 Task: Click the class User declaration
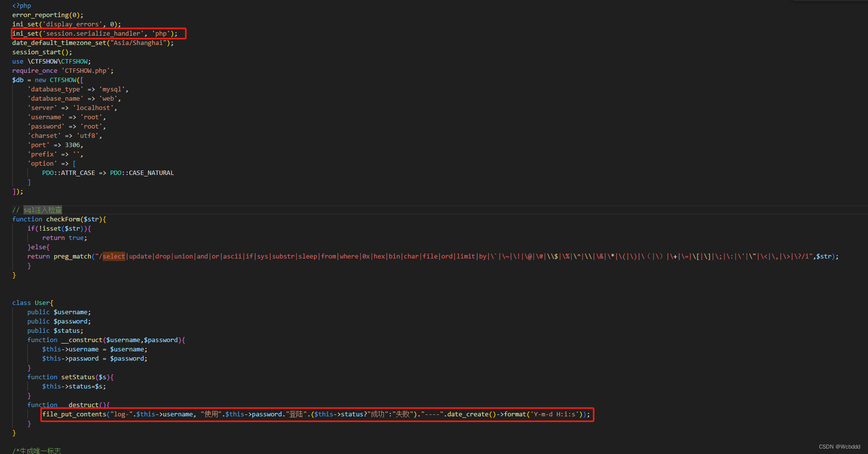click(32, 303)
